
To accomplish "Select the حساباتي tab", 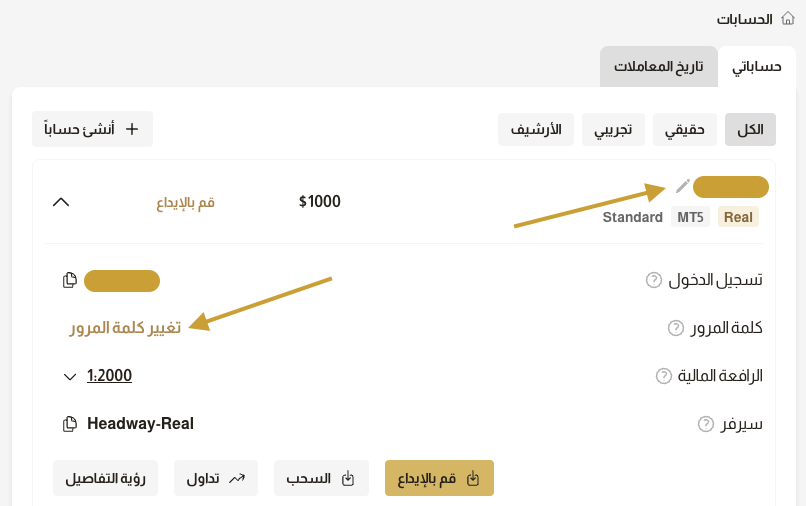I will [757, 67].
